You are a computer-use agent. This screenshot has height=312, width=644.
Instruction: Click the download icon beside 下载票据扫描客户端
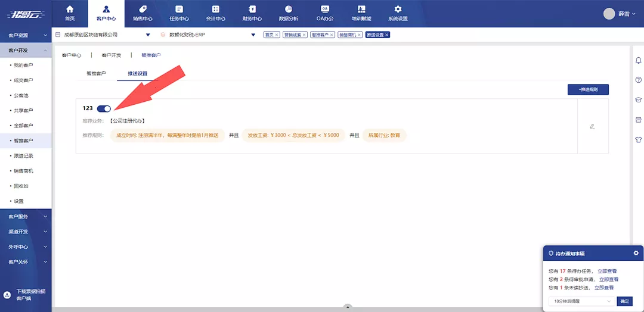(7, 295)
